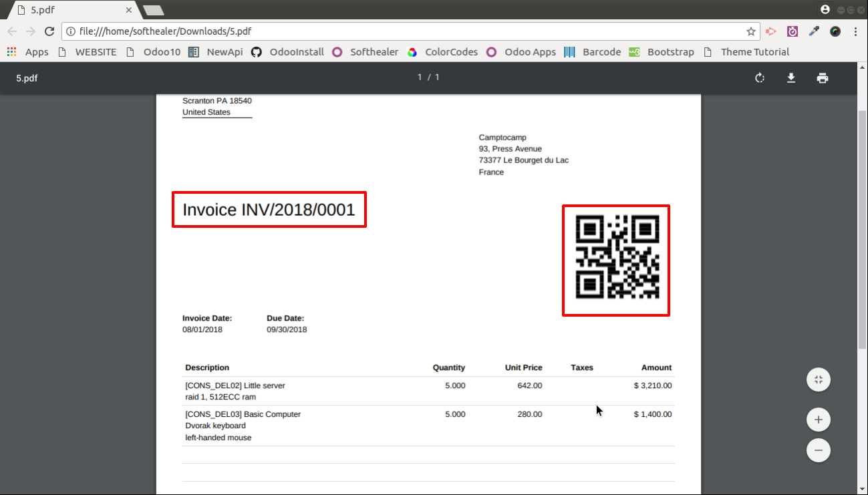The height and width of the screenshot is (495, 868).
Task: Click the Unit Price column header
Action: tap(524, 367)
